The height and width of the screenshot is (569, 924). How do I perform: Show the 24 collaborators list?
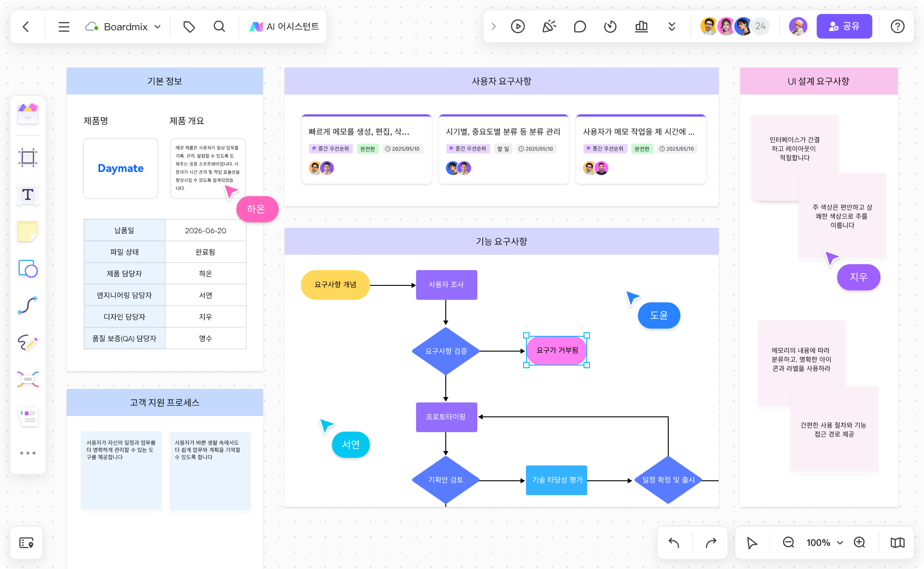761,26
